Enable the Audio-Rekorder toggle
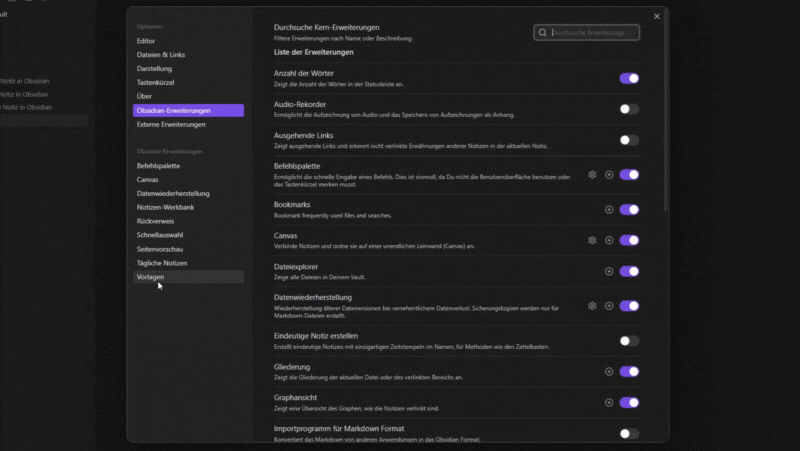The image size is (800, 451). (x=629, y=109)
